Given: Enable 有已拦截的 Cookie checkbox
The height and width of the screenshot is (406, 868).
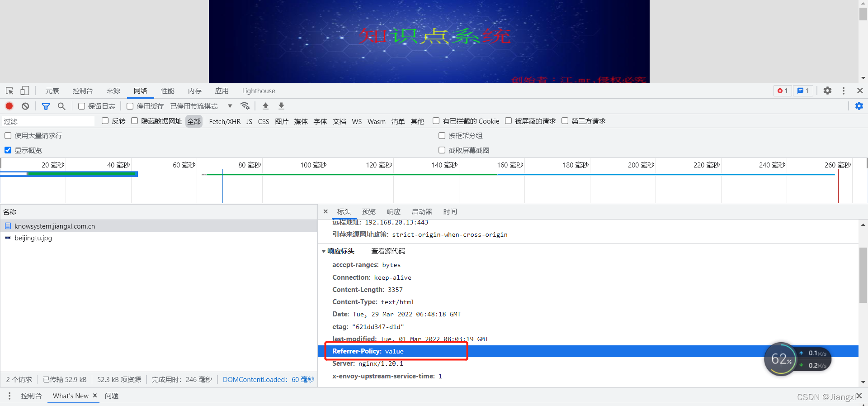Looking at the screenshot, I should 436,121.
